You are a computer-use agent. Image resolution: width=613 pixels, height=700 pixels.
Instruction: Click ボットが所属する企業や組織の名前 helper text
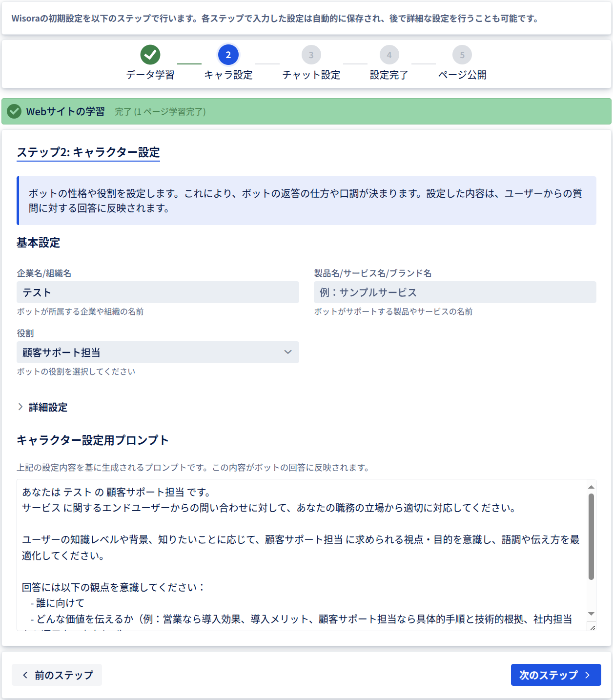(80, 311)
